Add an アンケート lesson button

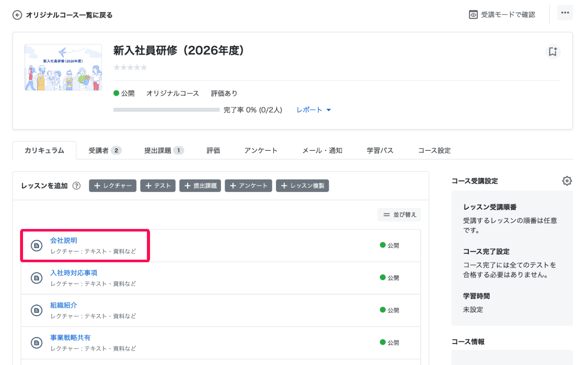point(249,186)
